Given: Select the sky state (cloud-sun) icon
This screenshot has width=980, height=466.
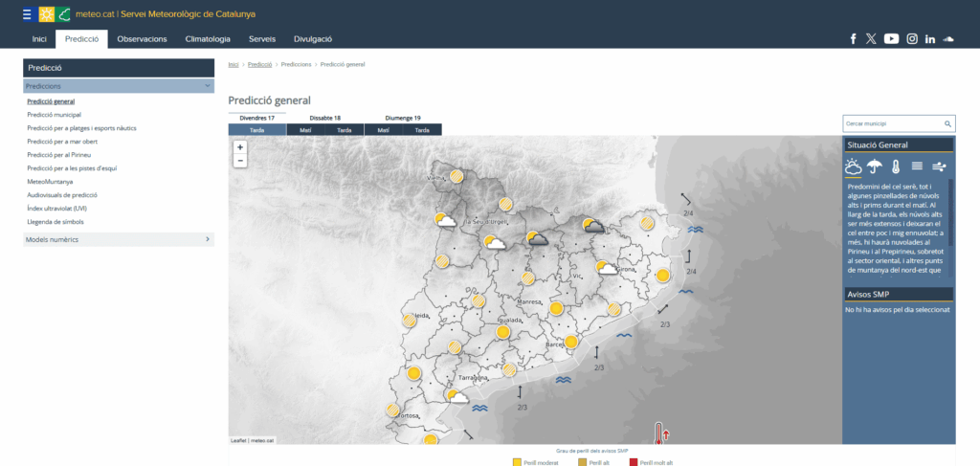Looking at the screenshot, I should 853,166.
